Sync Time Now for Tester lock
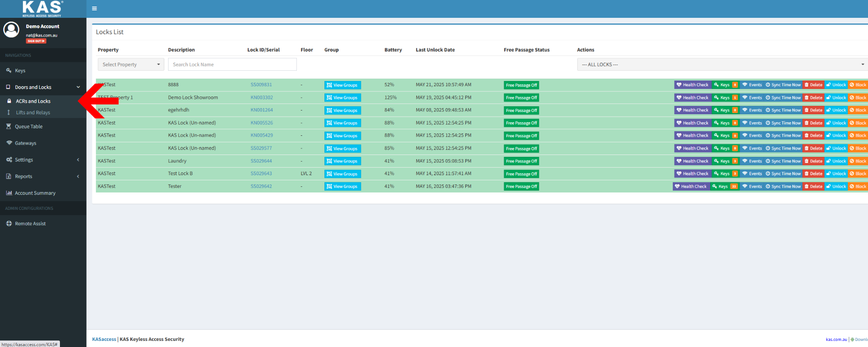Viewport: 868px width, 347px height. tap(783, 186)
